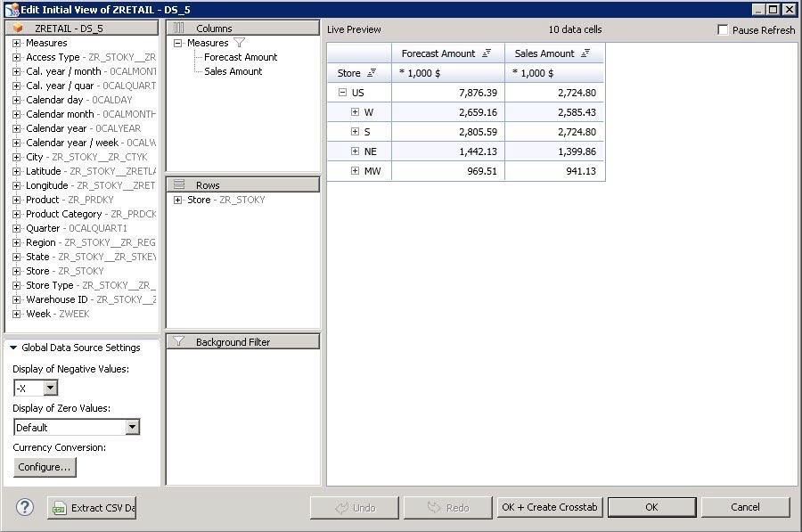Click the ZRETAIL data source cube icon
Viewport: 802px width, 532px height.
click(x=19, y=29)
